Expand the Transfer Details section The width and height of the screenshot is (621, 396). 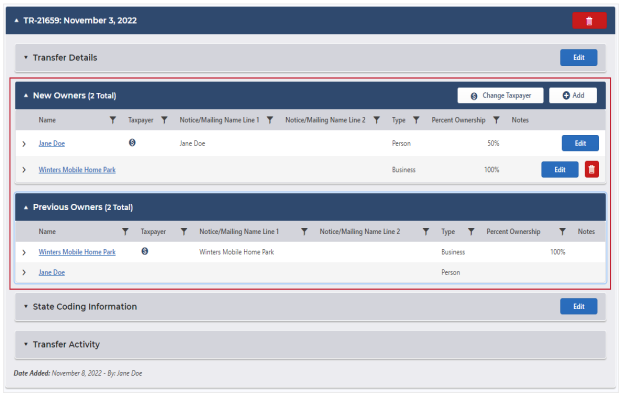(26, 57)
